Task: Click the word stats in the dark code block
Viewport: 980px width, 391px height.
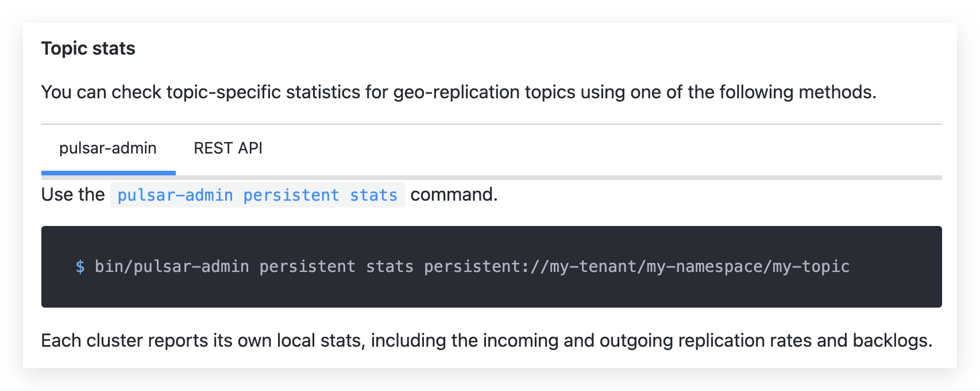Action: tap(389, 267)
